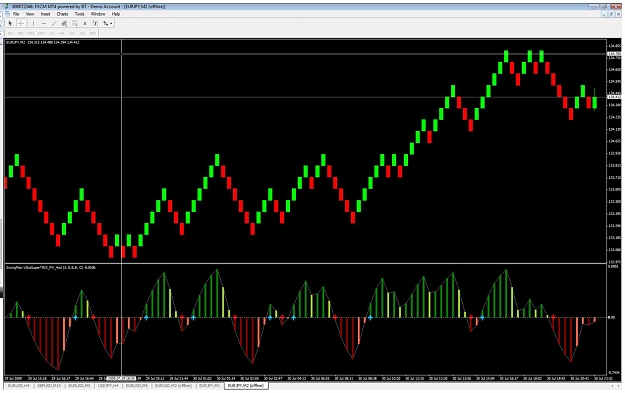This screenshot has height=393, width=625.
Task: Close the inner chart window
Action: (x=619, y=14)
